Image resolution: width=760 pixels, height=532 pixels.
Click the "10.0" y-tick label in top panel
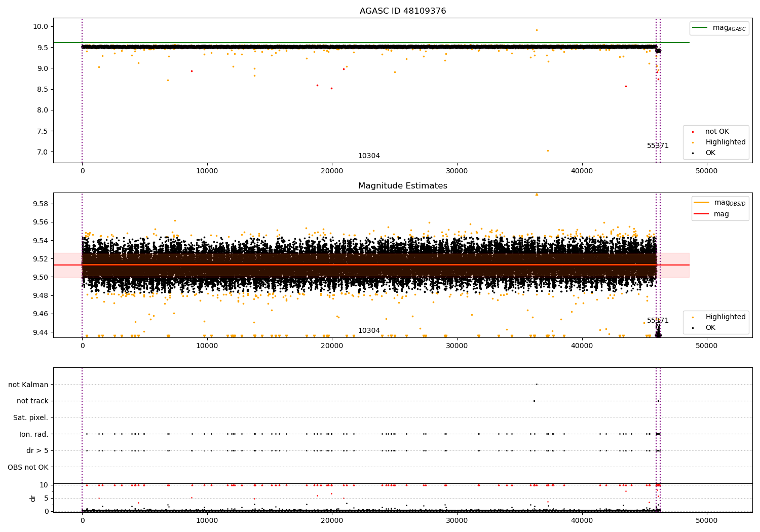tap(41, 27)
